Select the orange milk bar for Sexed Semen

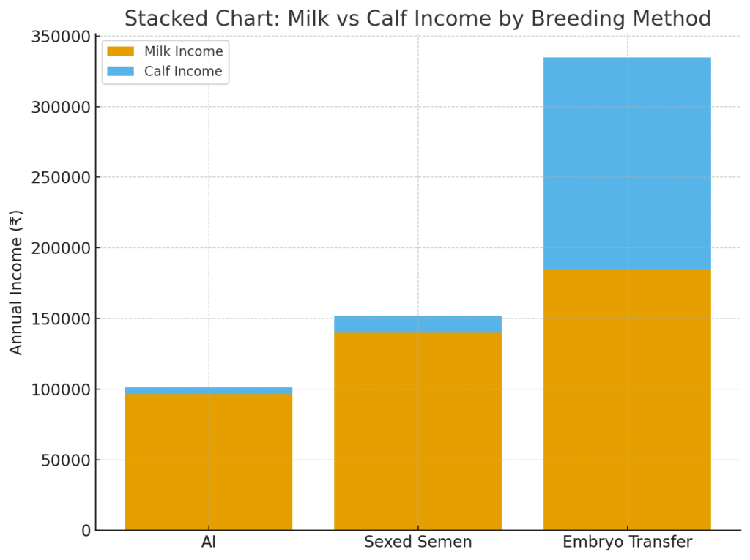(417, 432)
